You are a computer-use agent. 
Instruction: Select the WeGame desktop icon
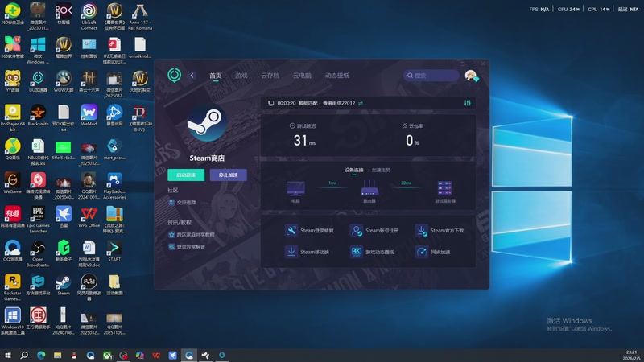13,183
